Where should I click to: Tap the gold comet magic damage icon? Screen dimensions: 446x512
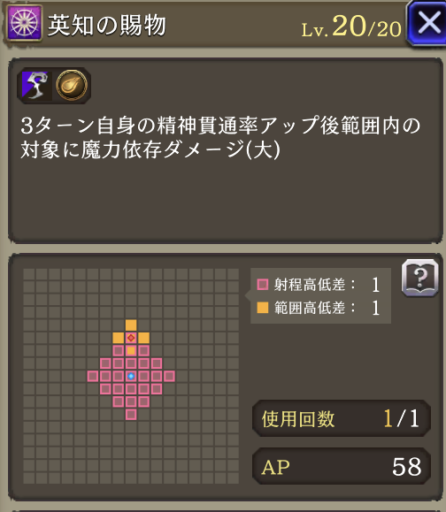(x=71, y=85)
